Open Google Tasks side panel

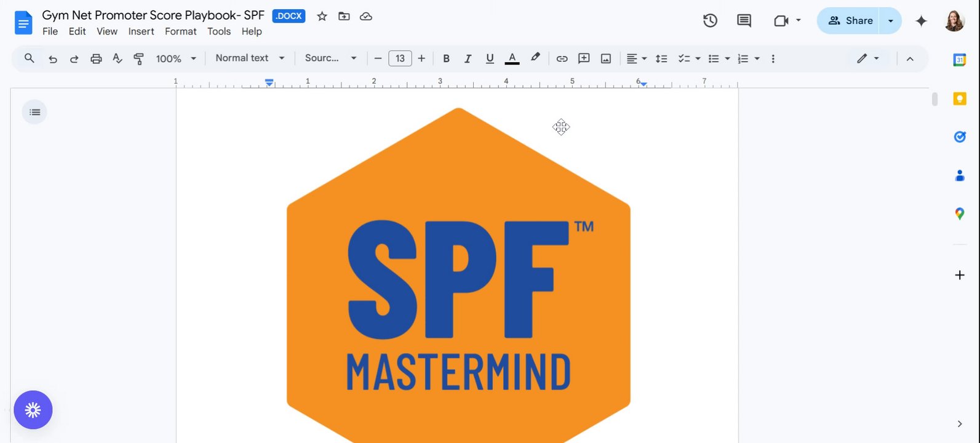click(x=960, y=137)
